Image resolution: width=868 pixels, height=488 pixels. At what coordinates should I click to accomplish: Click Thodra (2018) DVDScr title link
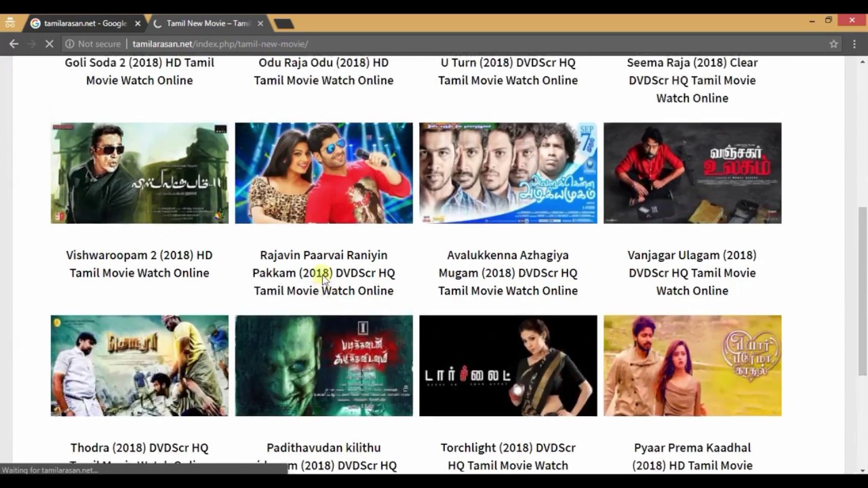pyautogui.click(x=139, y=456)
